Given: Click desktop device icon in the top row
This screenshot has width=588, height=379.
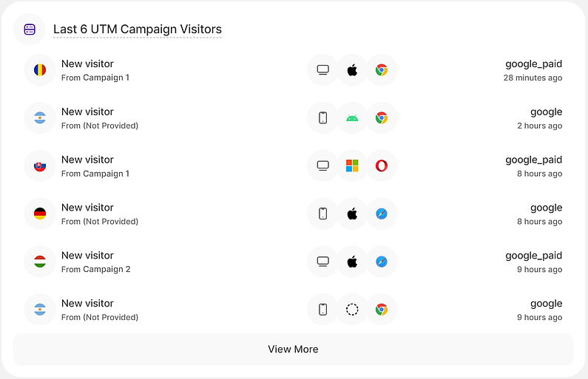Looking at the screenshot, I should pyautogui.click(x=322, y=70).
